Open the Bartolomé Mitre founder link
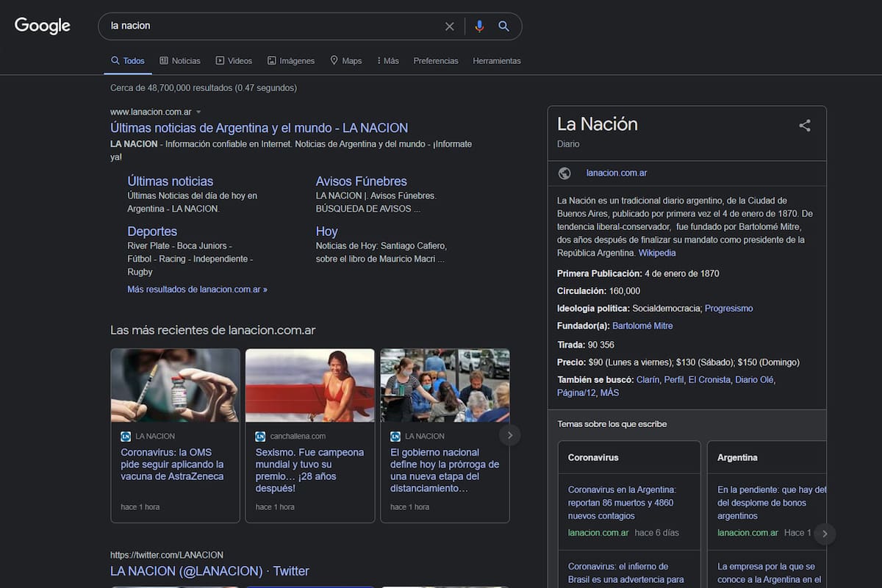 642,325
